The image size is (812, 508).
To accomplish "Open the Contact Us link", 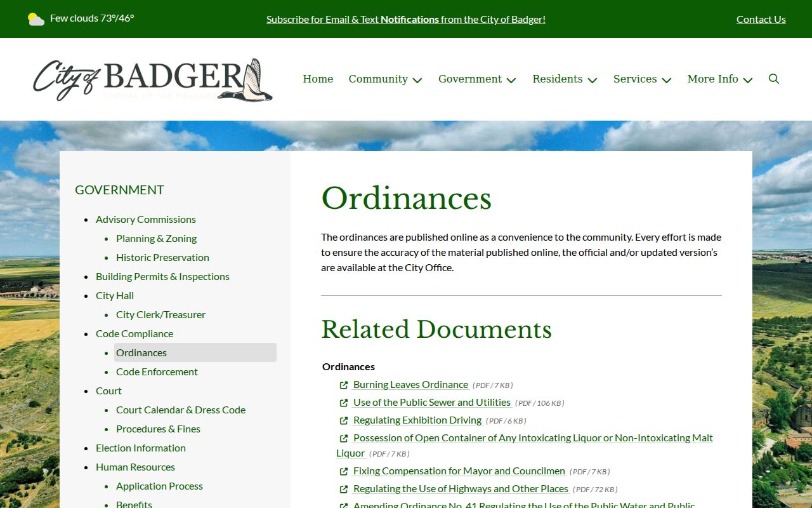I will (x=761, y=19).
